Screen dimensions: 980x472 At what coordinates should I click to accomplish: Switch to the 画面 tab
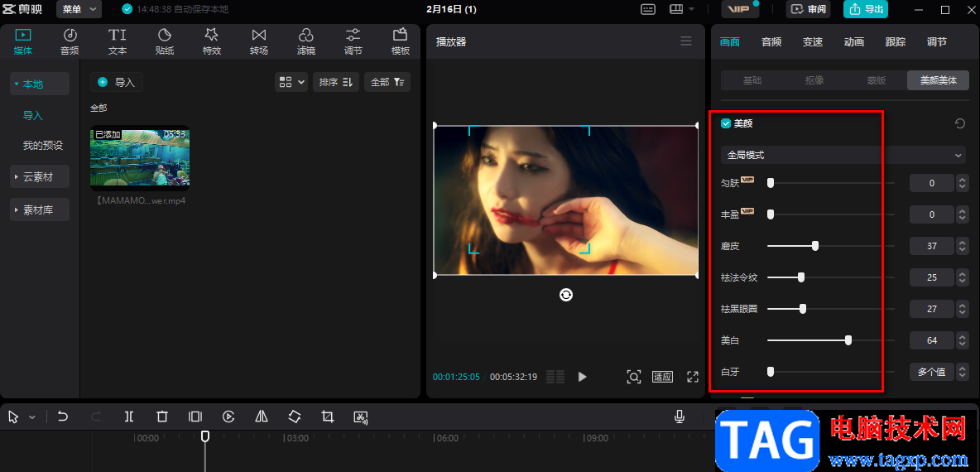pos(729,42)
